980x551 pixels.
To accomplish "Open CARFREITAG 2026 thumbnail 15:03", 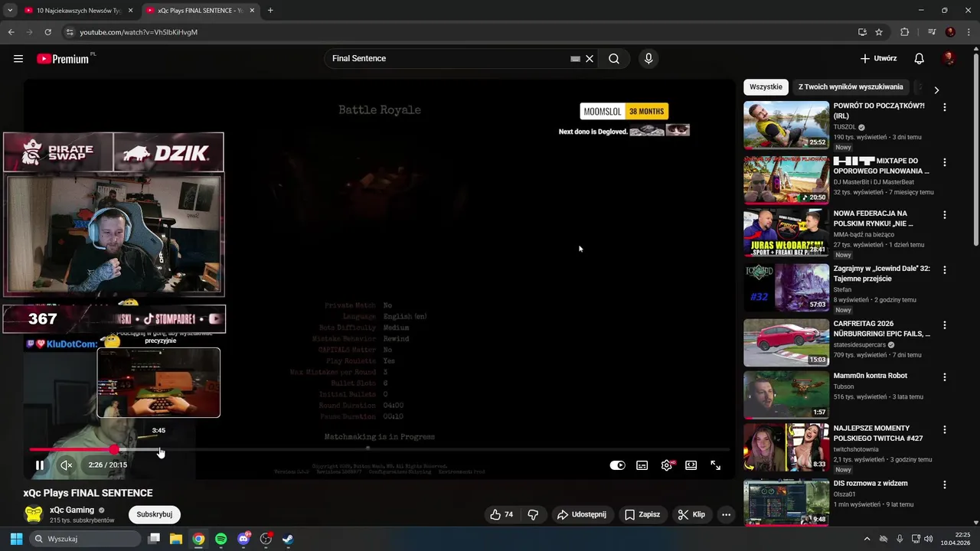I will (786, 343).
